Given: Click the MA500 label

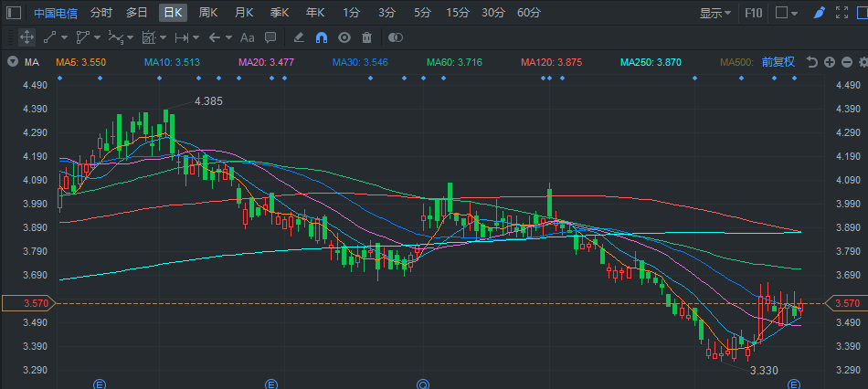Looking at the screenshot, I should coord(736,62).
